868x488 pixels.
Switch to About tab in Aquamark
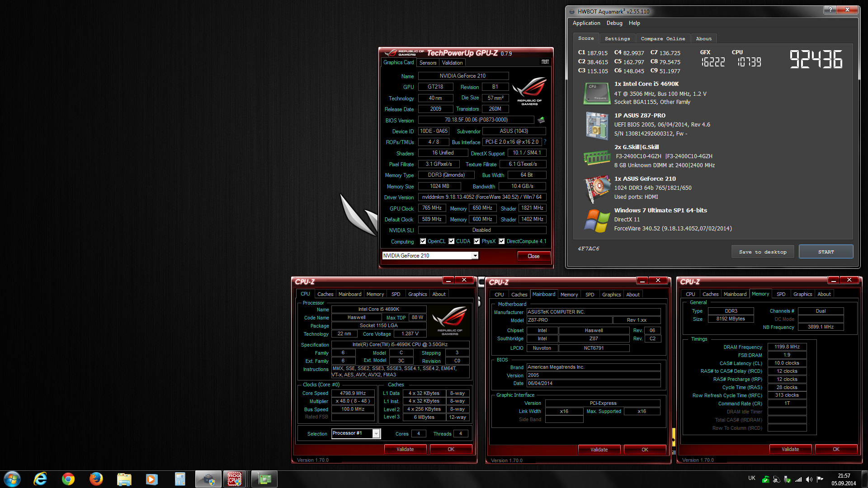pos(703,39)
